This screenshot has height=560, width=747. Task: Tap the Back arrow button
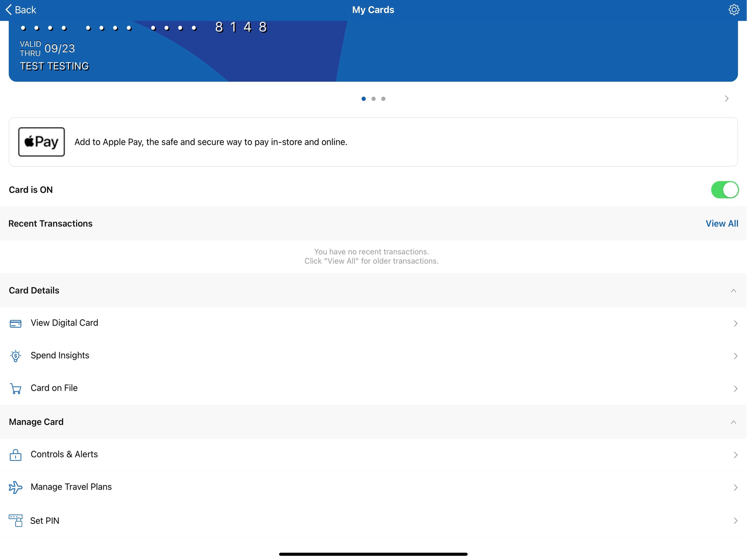pyautogui.click(x=21, y=10)
